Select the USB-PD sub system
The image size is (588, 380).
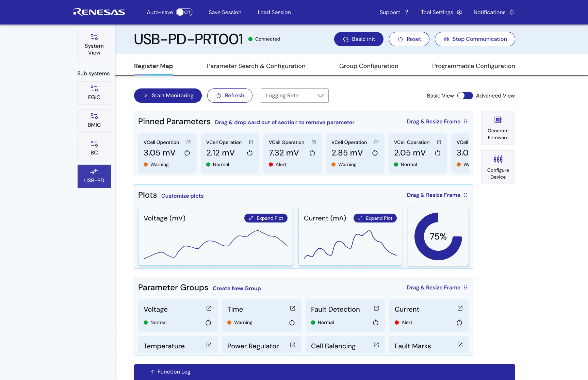click(94, 176)
